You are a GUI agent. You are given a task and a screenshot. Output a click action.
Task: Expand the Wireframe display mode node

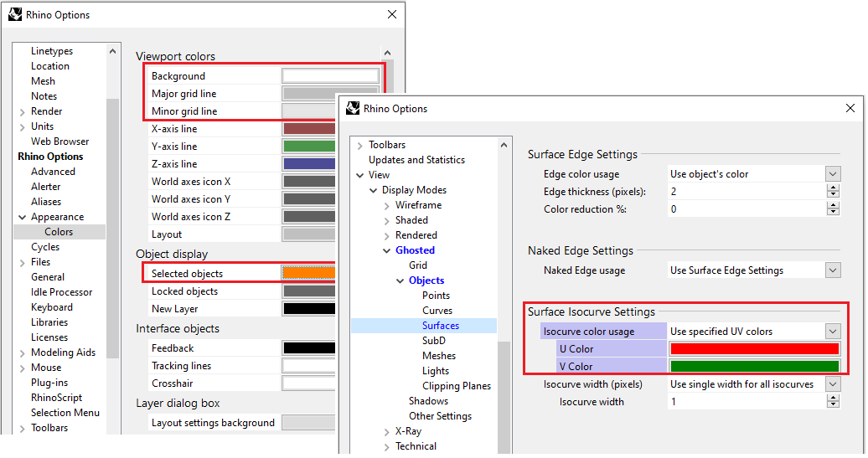(386, 205)
